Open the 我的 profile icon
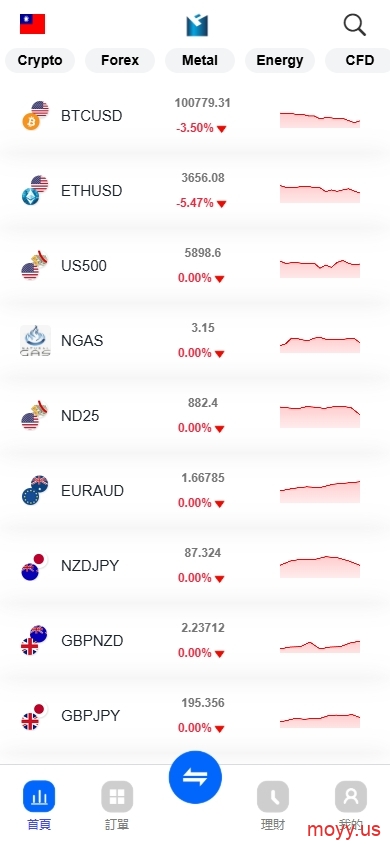This screenshot has height=844, width=390. 351,796
